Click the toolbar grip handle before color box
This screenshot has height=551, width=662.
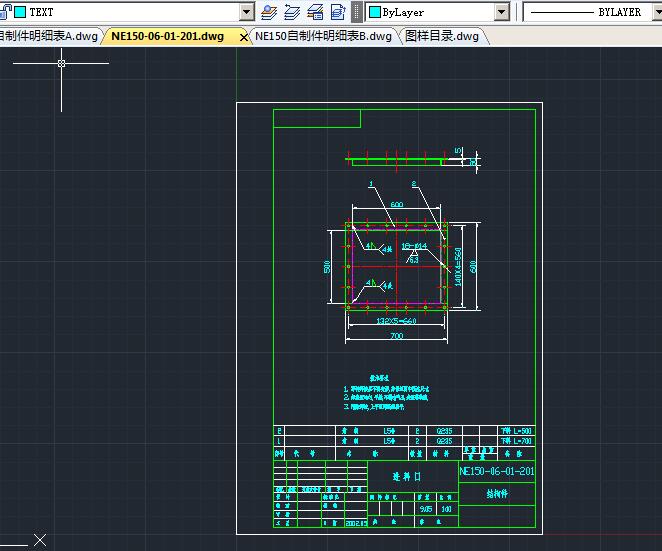(x=357, y=12)
